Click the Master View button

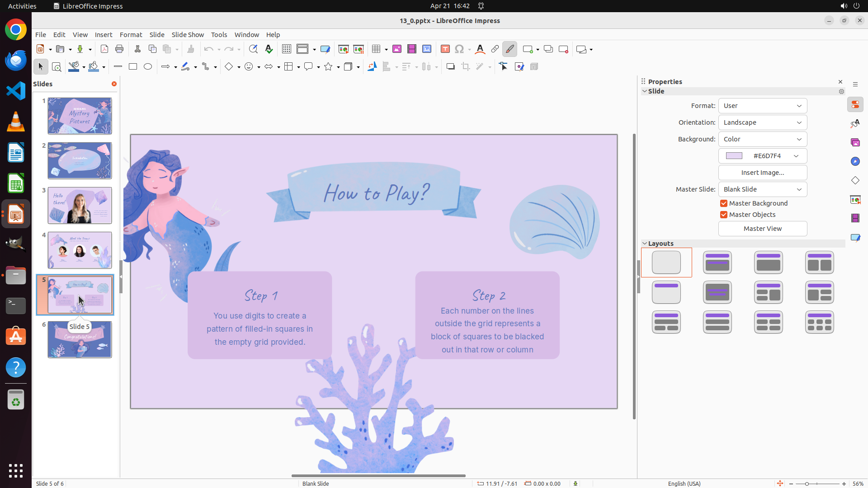coord(762,229)
